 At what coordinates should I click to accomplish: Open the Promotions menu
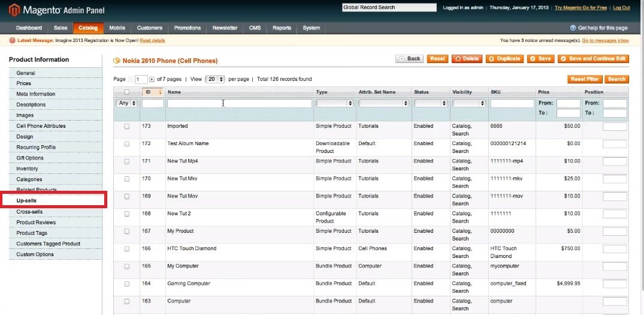(188, 28)
